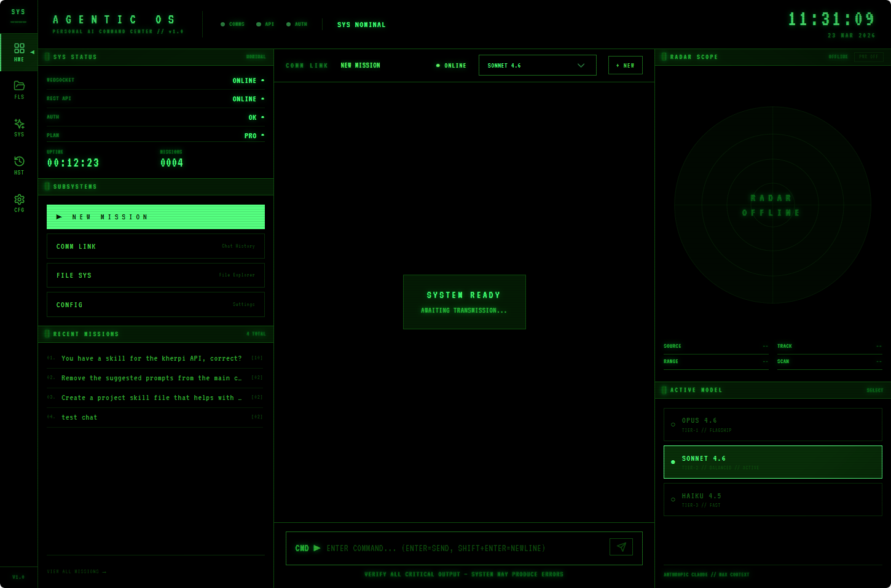Click SELECT in Active Model header

874,390
